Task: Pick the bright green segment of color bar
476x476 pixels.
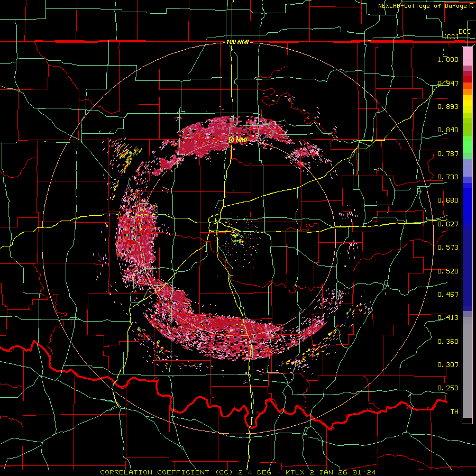Action: pyautogui.click(x=467, y=144)
